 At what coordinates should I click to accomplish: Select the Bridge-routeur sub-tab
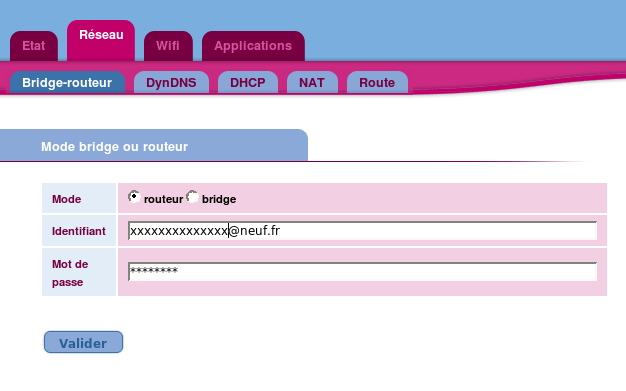click(67, 82)
